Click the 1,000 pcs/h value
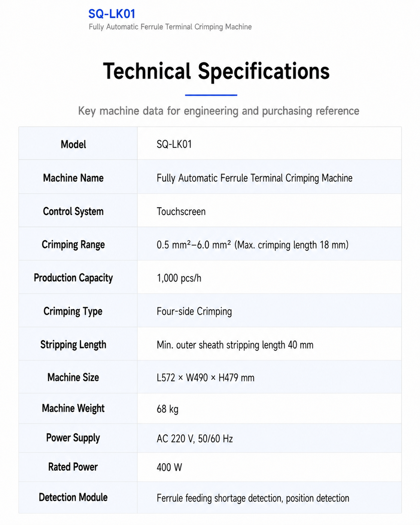420x525 pixels. coord(179,278)
